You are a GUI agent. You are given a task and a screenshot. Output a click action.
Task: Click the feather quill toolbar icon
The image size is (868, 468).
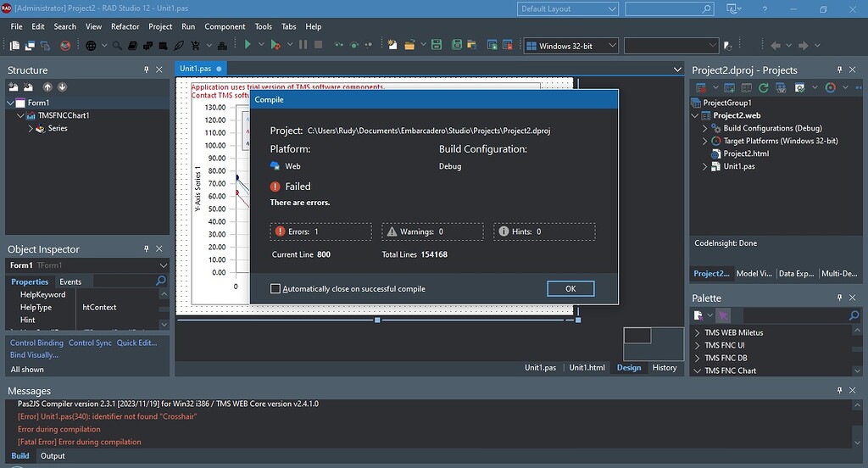click(179, 46)
